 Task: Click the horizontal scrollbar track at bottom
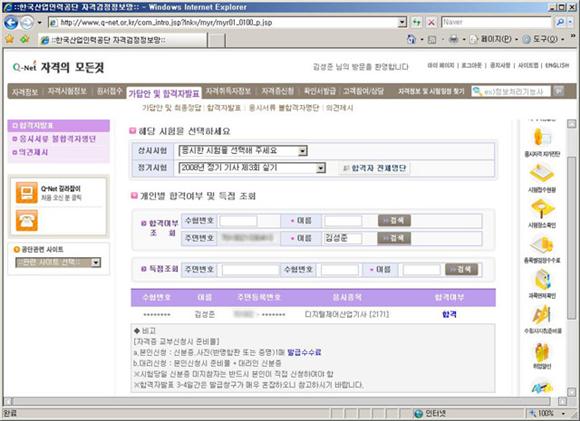click(281, 401)
